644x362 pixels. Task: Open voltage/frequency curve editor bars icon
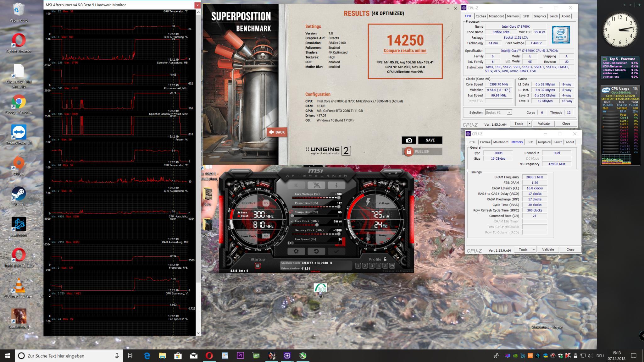tap(291, 221)
